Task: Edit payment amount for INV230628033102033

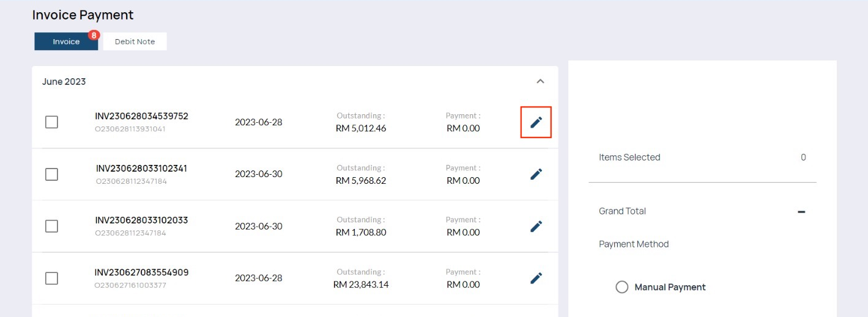Action: coord(536,226)
